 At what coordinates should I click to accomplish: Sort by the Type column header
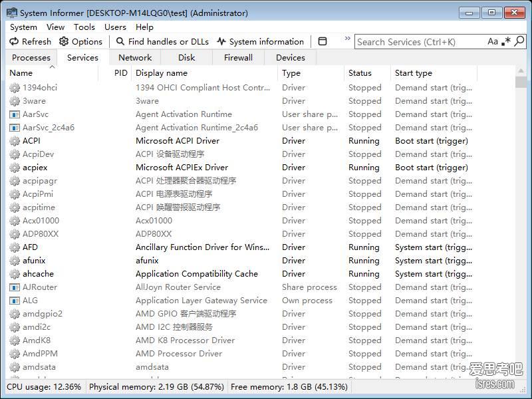(x=311, y=73)
